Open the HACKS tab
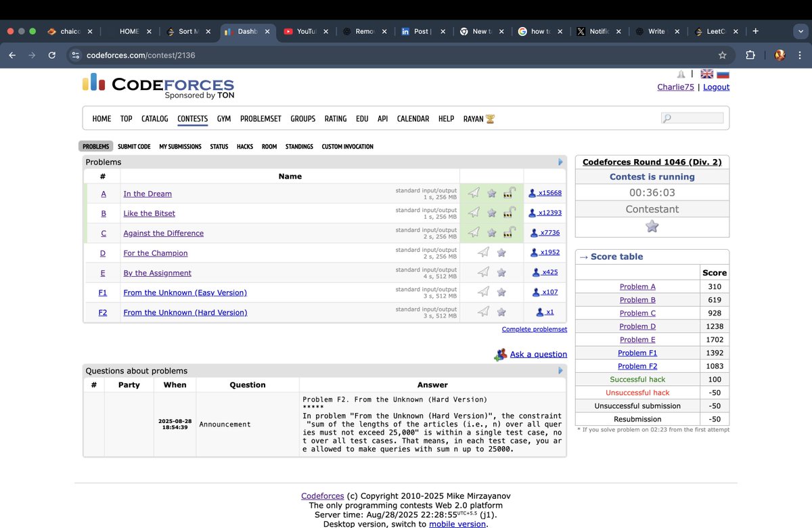 tap(245, 146)
